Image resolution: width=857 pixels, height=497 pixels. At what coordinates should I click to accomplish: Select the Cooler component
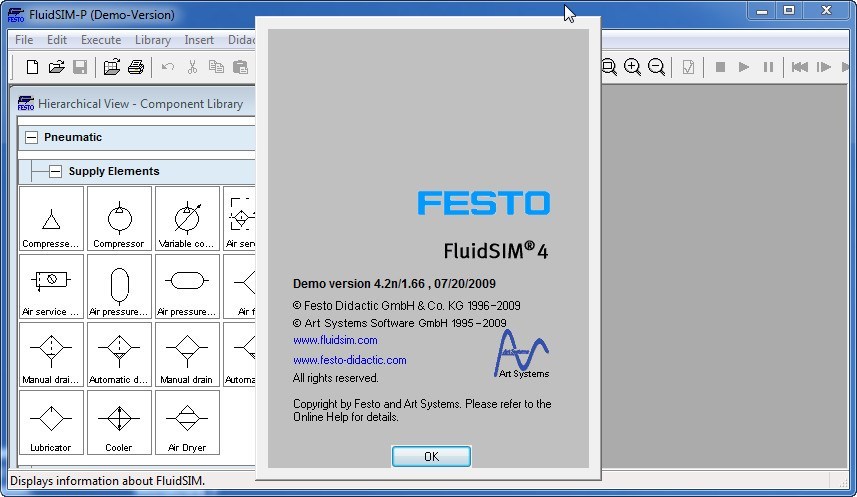point(119,422)
